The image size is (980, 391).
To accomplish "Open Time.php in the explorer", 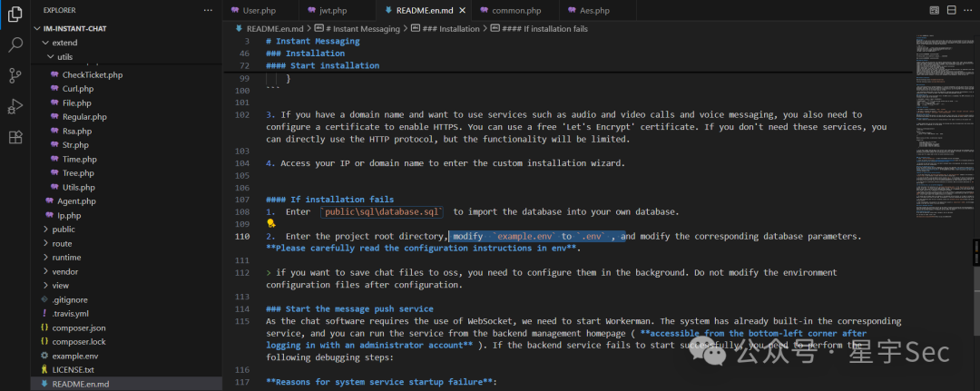I will pos(79,160).
